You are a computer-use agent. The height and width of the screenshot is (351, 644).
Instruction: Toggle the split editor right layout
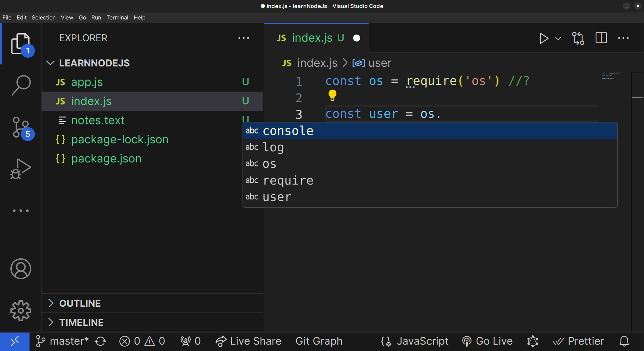point(601,38)
